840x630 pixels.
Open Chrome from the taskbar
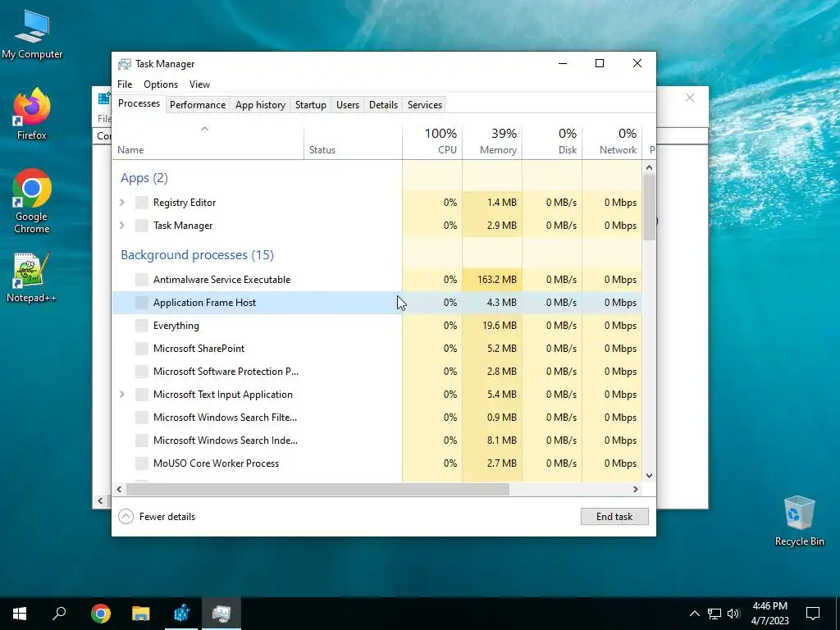101,614
